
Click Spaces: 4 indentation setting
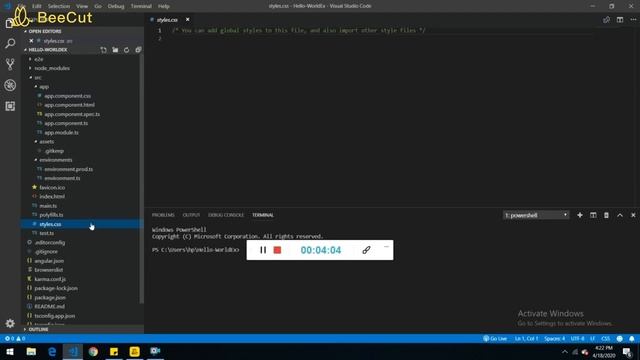(555, 338)
